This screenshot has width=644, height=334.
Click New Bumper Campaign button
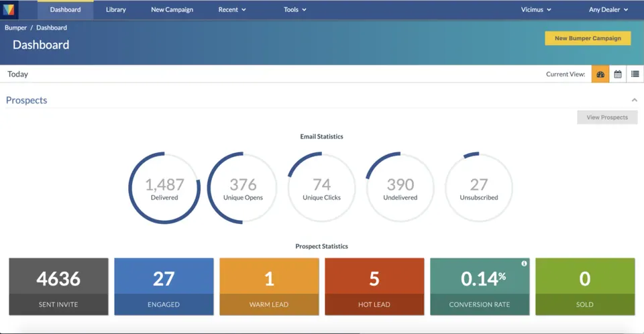(588, 38)
